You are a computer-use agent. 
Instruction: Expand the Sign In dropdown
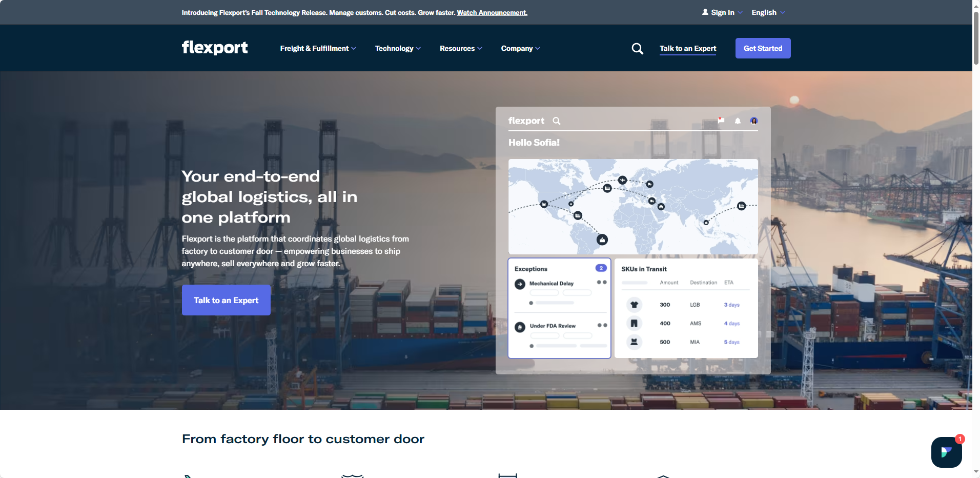point(722,12)
